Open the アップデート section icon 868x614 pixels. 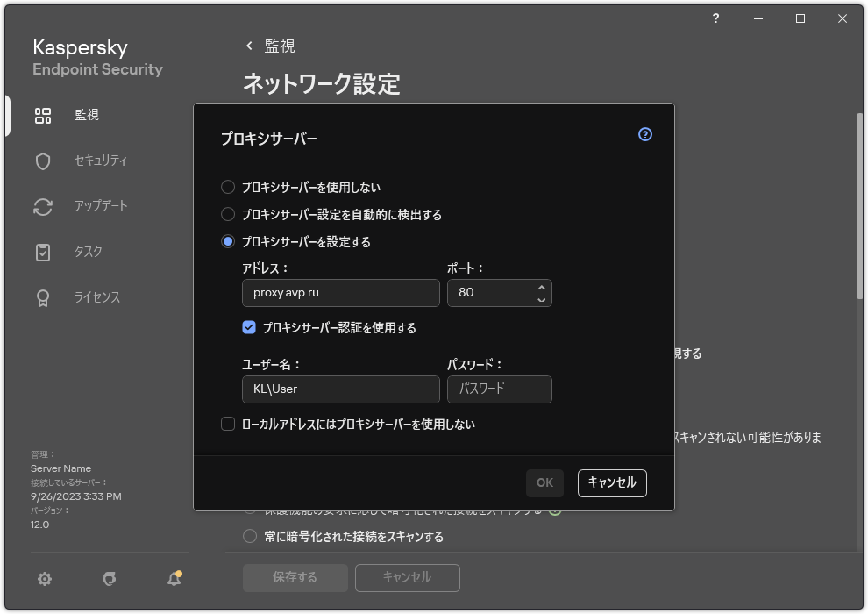(x=43, y=206)
